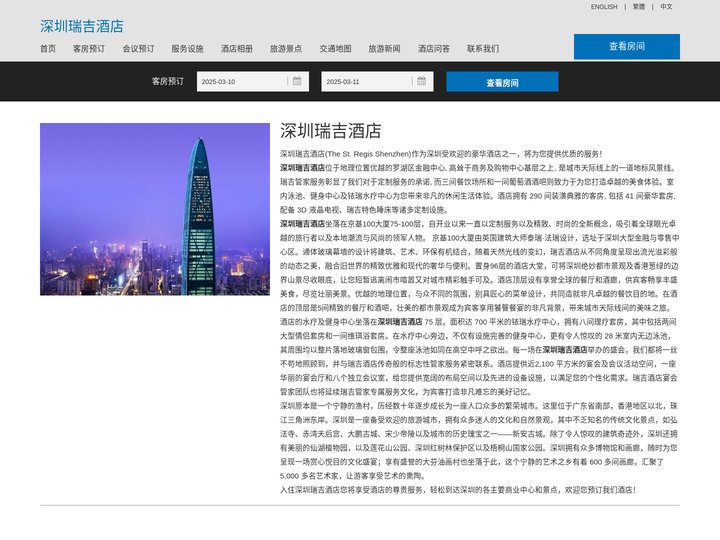Open calendar icon for check-out date 2025-03-11
This screenshot has width=720, height=540.
[422, 81]
